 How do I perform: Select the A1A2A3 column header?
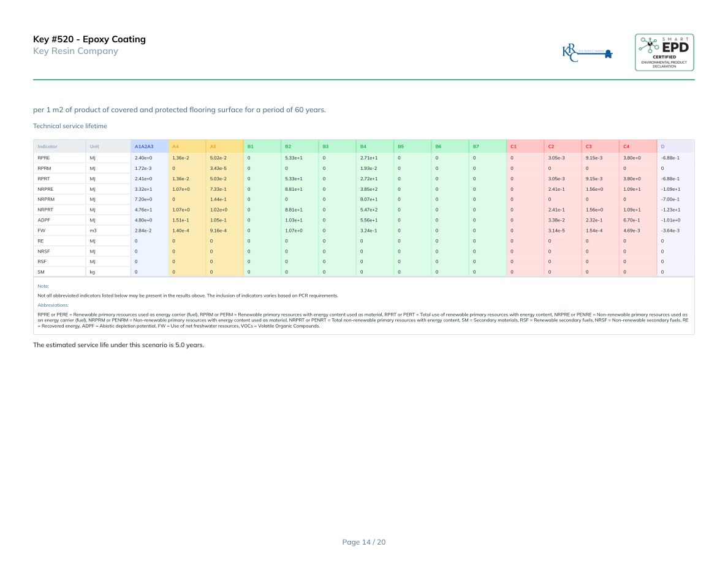pyautogui.click(x=143, y=147)
